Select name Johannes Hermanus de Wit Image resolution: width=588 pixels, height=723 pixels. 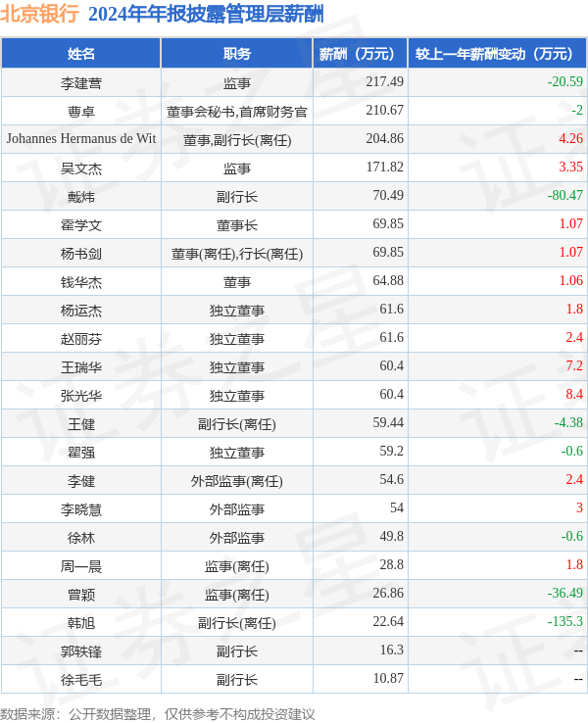81,139
